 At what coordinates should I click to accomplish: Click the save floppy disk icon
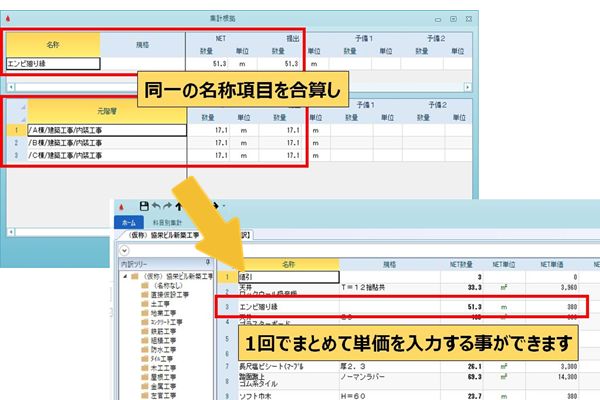tap(144, 206)
